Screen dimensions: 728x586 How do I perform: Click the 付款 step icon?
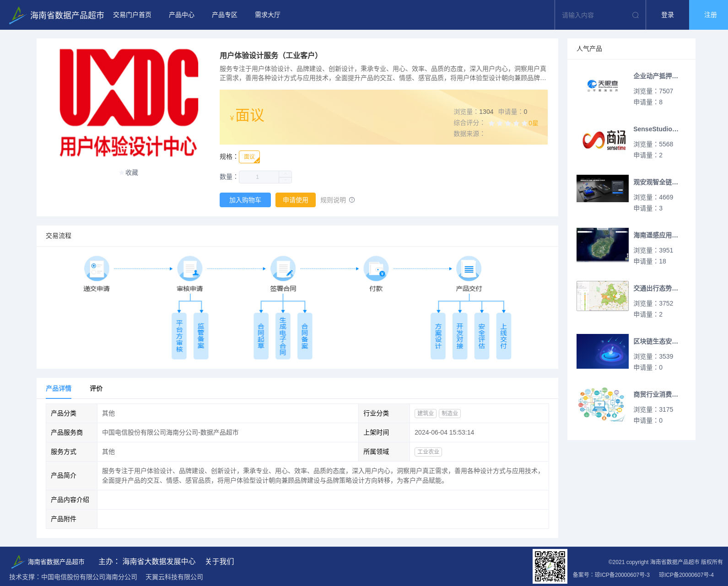pos(376,269)
